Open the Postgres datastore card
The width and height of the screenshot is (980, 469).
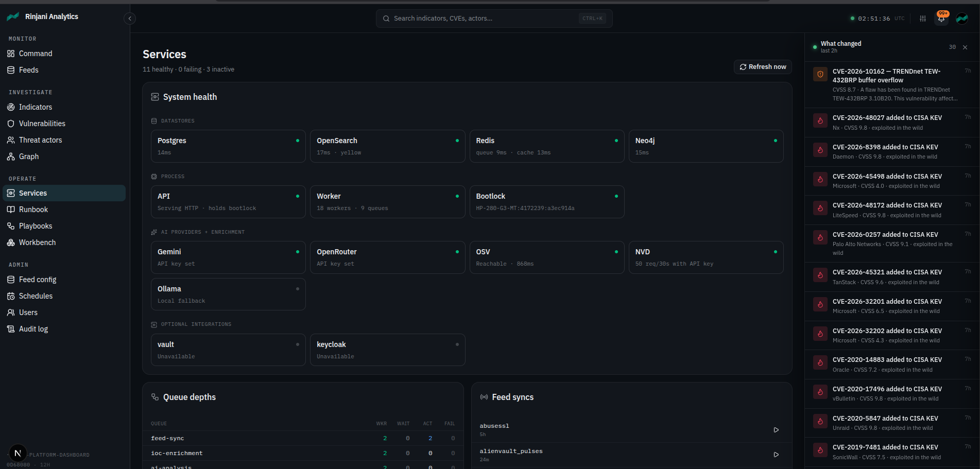click(x=228, y=146)
